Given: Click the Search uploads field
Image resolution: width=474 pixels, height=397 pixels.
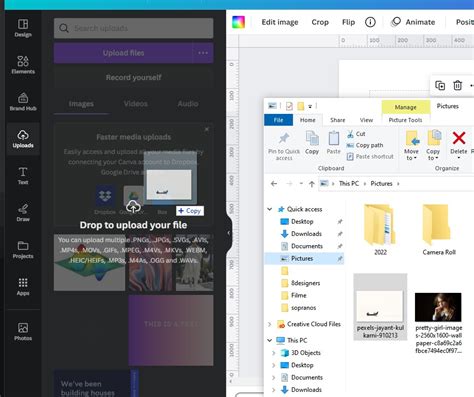Looking at the screenshot, I should (x=133, y=28).
